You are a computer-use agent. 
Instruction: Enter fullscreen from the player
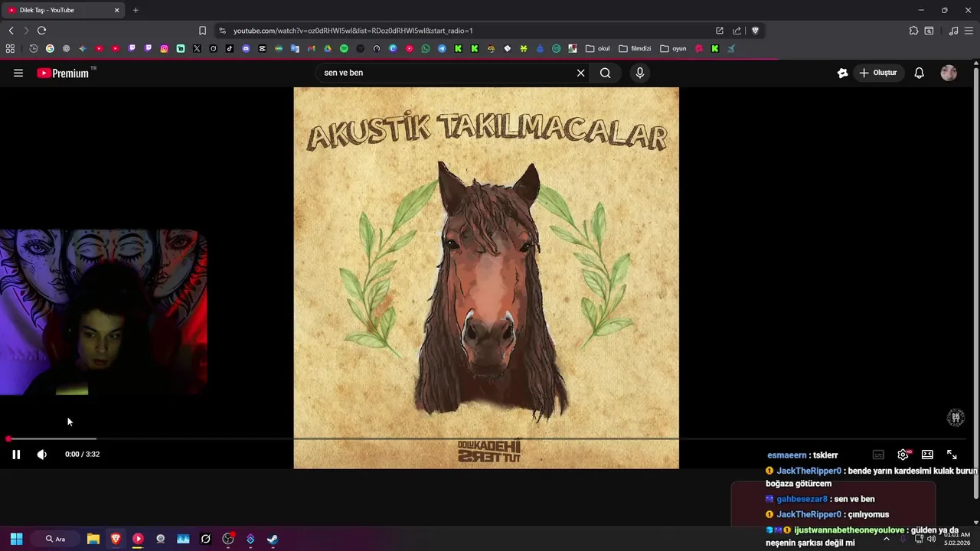tap(952, 455)
